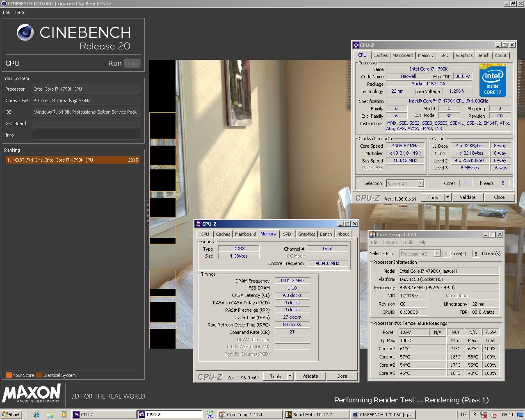Switch to About tab in CPU-Z CPU window
The height and width of the screenshot is (420, 525).
501,55
